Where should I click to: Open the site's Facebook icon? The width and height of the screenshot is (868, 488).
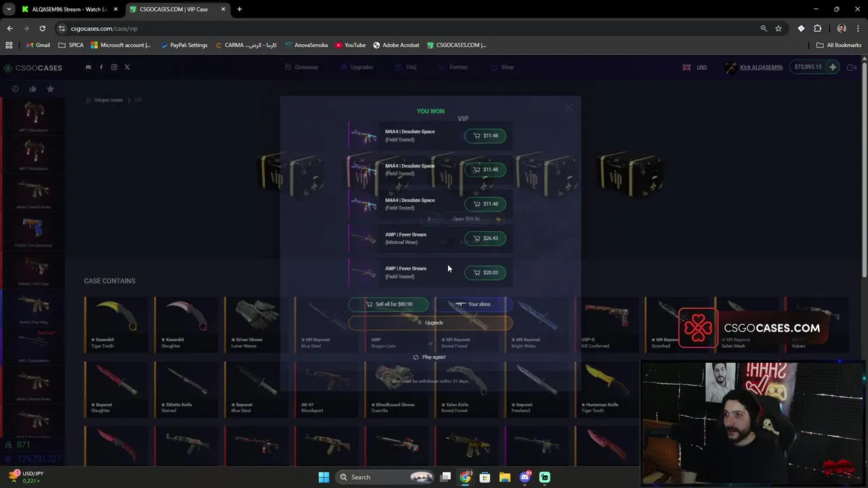click(101, 67)
